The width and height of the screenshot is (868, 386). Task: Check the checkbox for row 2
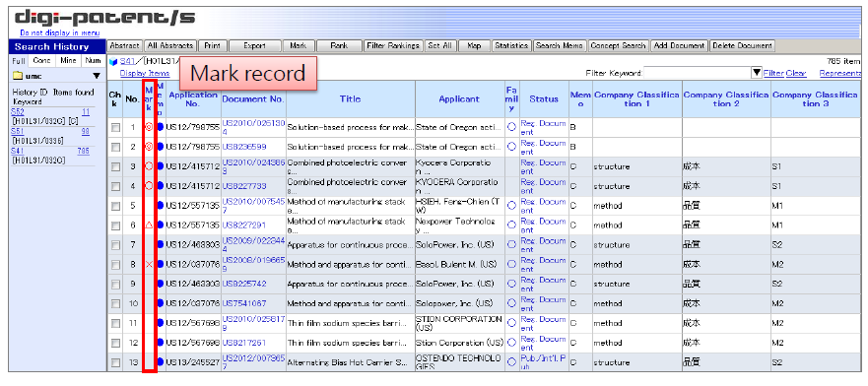(x=115, y=147)
